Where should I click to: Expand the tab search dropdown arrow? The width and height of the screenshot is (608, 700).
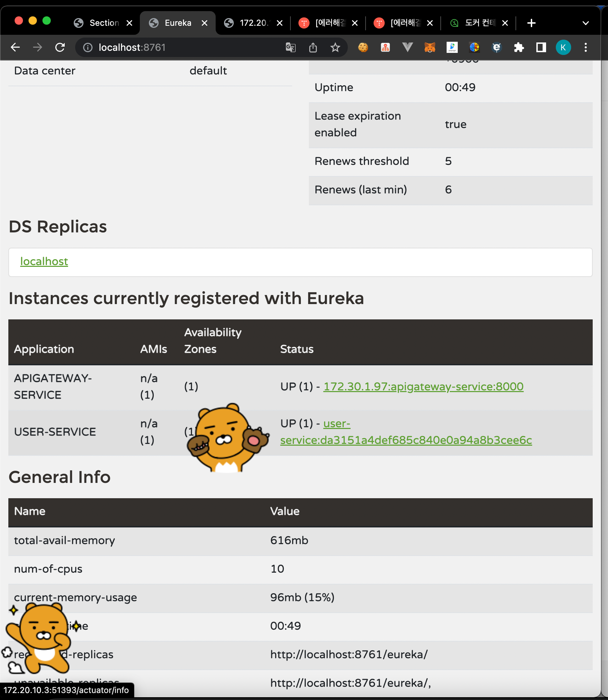click(x=586, y=23)
